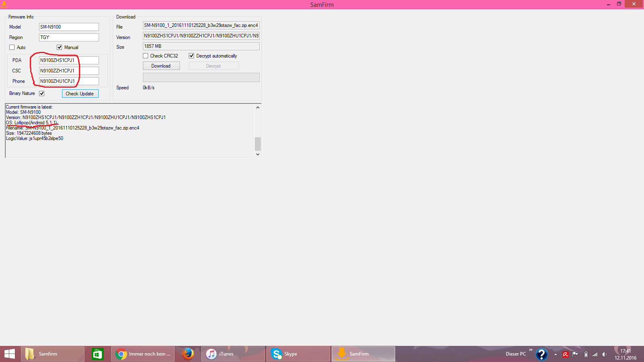Click the SamFirm title bar app icon
This screenshot has width=644, height=362.
(x=4, y=4)
